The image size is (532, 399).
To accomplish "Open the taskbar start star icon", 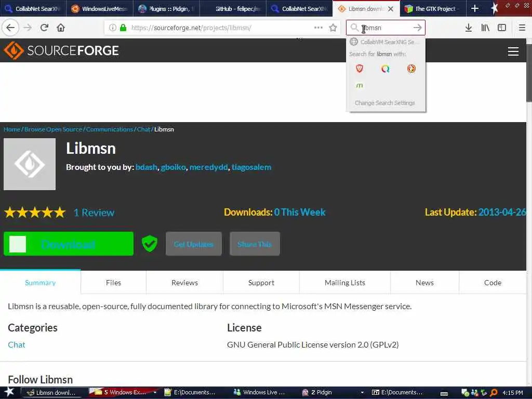I will coord(9,392).
